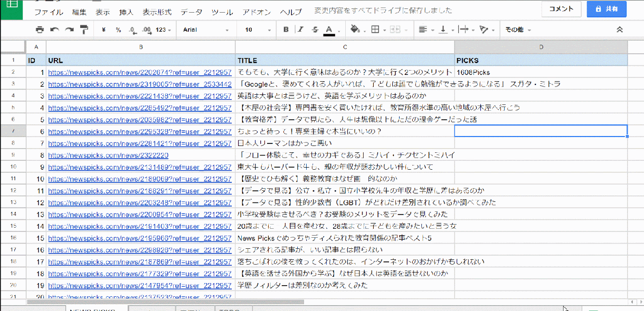Open link newspicks.com/news/2147954
The image size is (644, 311).
tap(140, 286)
